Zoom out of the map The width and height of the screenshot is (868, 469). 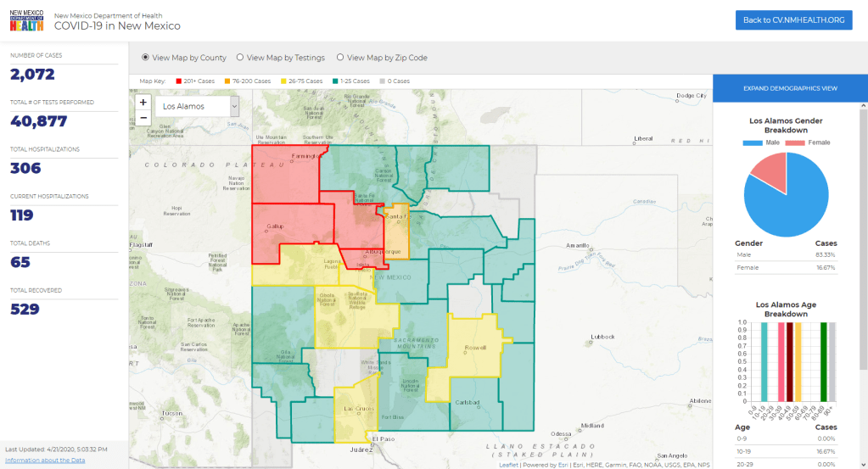click(x=143, y=118)
